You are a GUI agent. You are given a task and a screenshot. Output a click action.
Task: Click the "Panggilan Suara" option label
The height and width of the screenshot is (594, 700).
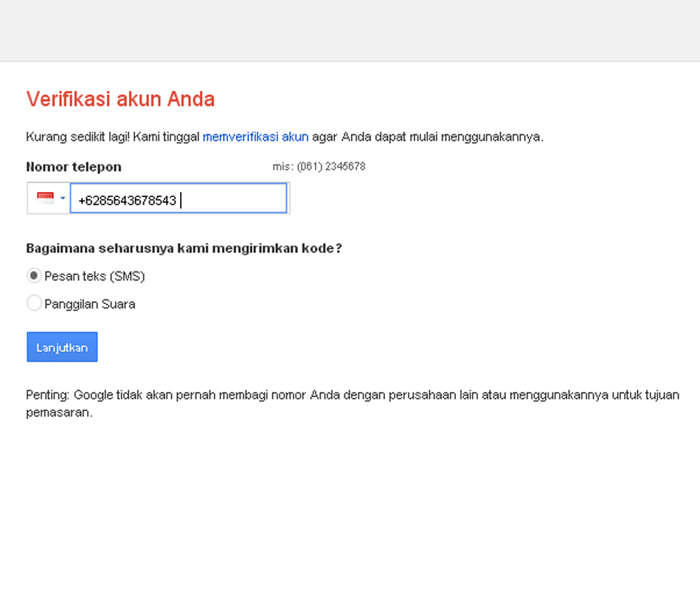[89, 304]
